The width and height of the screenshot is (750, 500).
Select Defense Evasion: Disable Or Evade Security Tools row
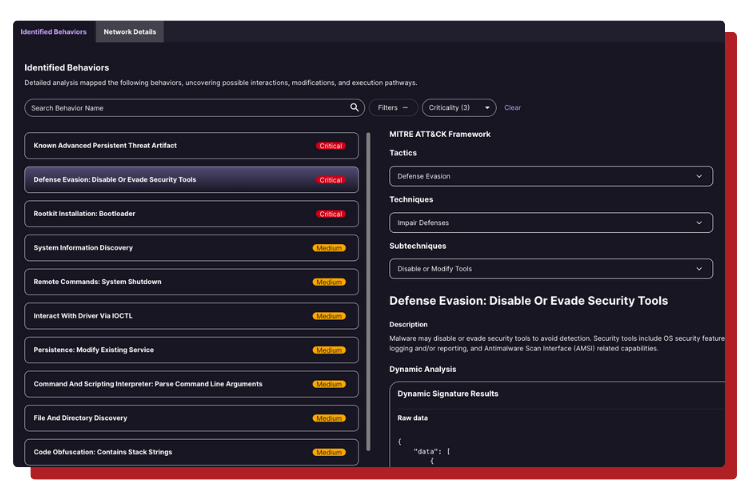(x=191, y=179)
